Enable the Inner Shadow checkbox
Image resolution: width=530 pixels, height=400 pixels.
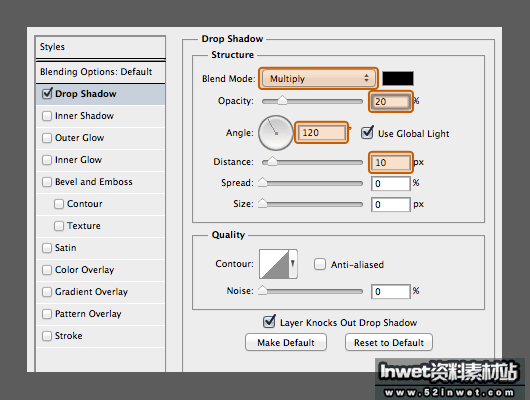click(47, 116)
